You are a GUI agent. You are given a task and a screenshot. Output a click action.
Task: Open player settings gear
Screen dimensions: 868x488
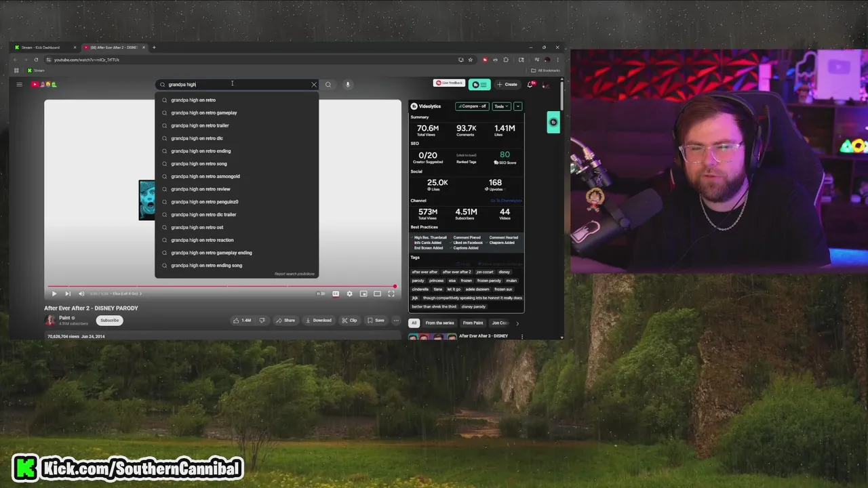click(350, 293)
